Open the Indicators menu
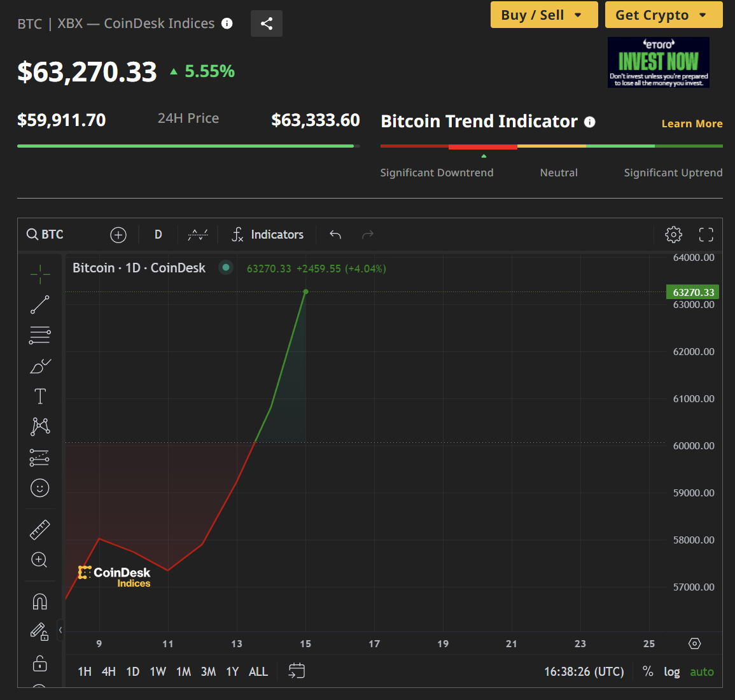Viewport: 735px width, 700px height. 268,235
